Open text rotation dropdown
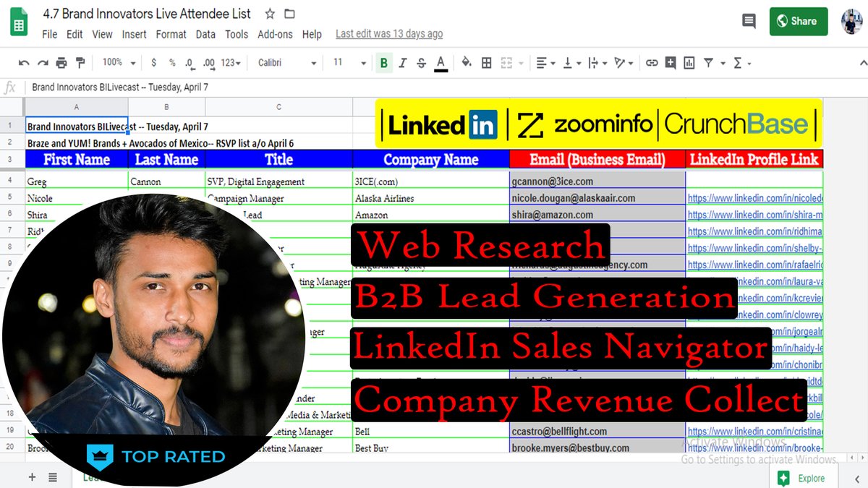Viewport: 868px width, 488px height. tap(624, 63)
